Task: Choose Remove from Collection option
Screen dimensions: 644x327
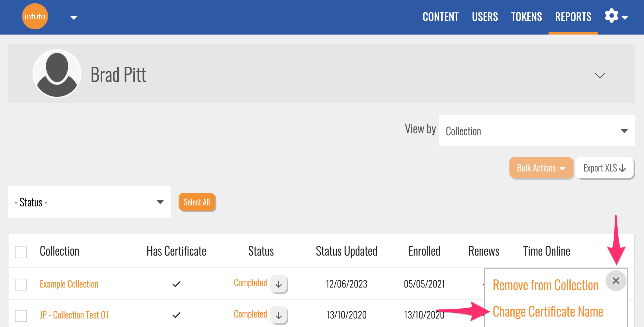Action: 545,285
